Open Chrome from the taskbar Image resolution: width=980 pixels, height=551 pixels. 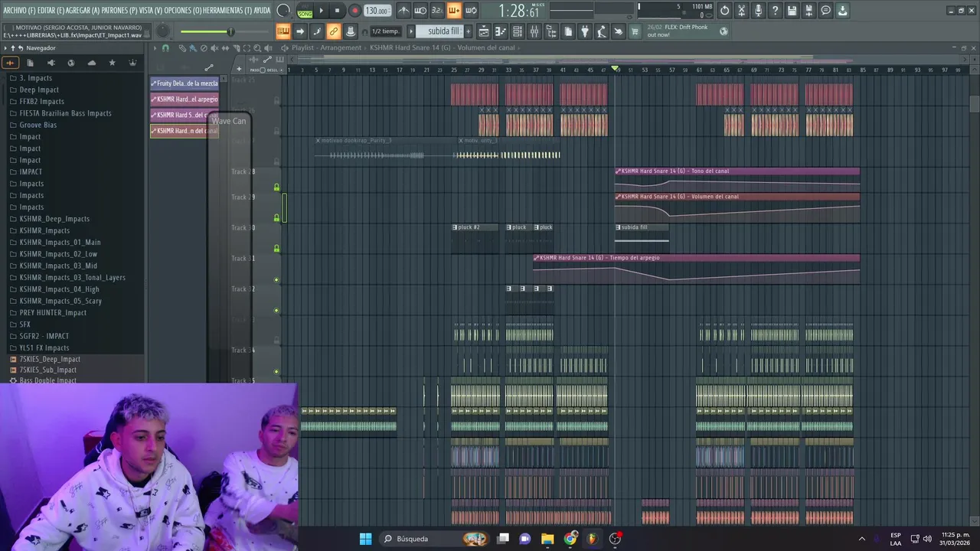[570, 539]
